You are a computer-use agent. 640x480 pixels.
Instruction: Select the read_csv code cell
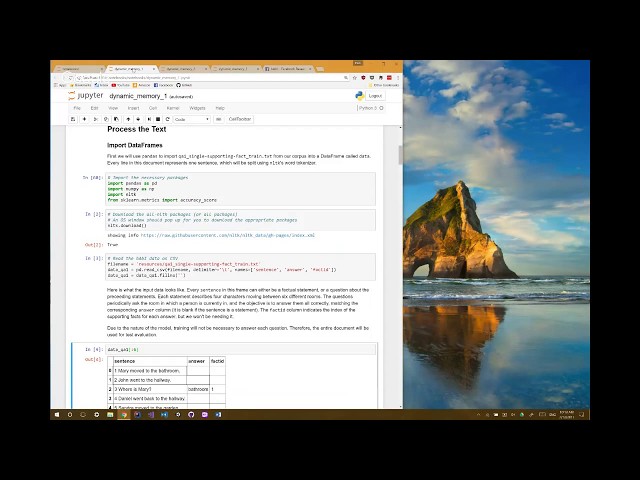pyautogui.click(x=240, y=267)
